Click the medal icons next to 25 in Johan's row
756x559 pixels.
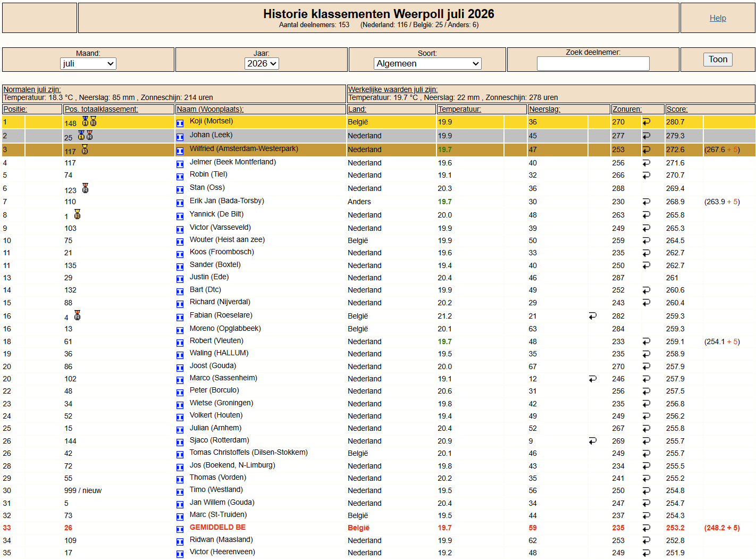coord(85,135)
